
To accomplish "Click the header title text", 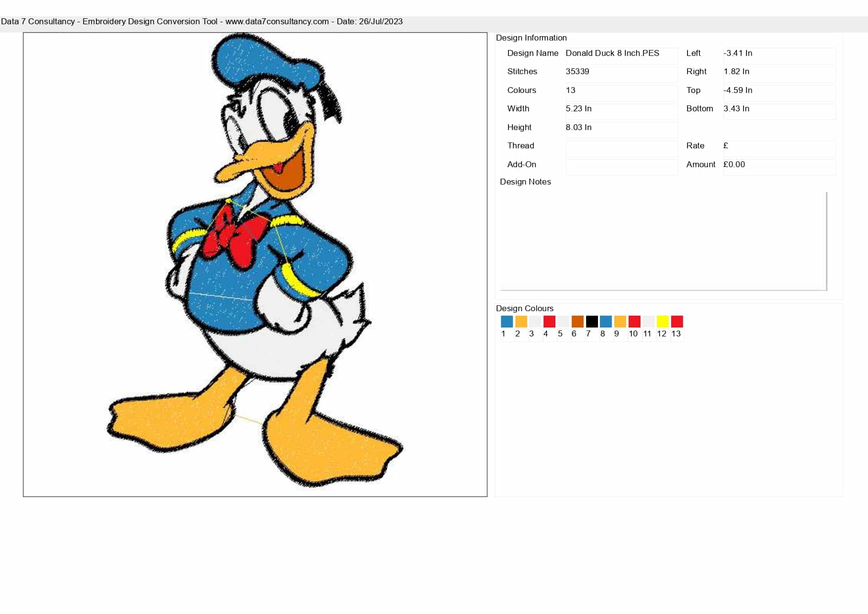I will point(202,21).
